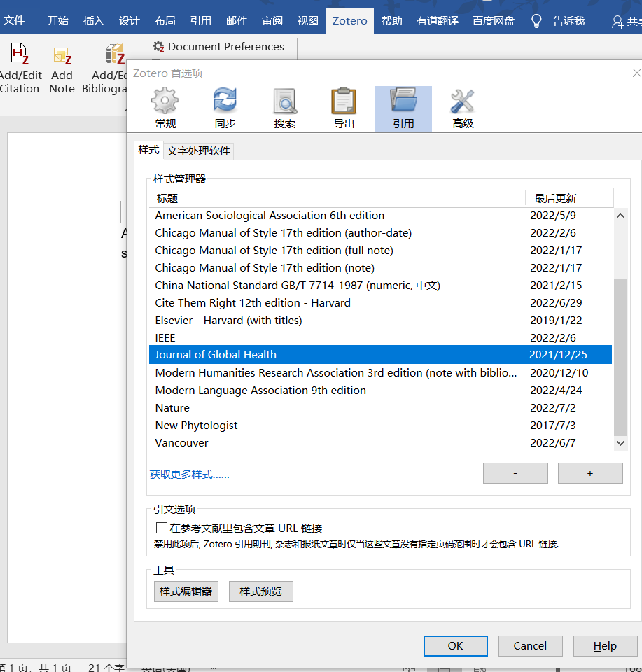Open the 视图 ribbon tab
Screen dimensions: 642x672
point(308,20)
